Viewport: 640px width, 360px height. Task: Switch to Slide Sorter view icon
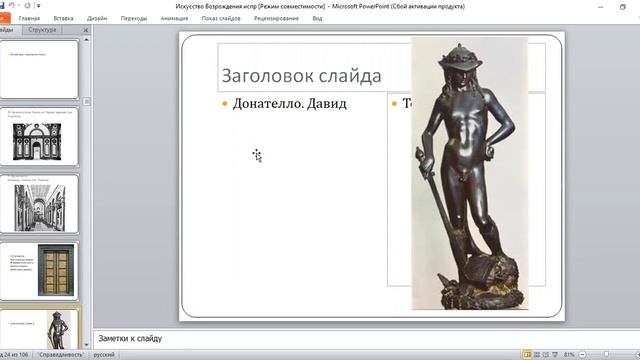pyautogui.click(x=537, y=355)
